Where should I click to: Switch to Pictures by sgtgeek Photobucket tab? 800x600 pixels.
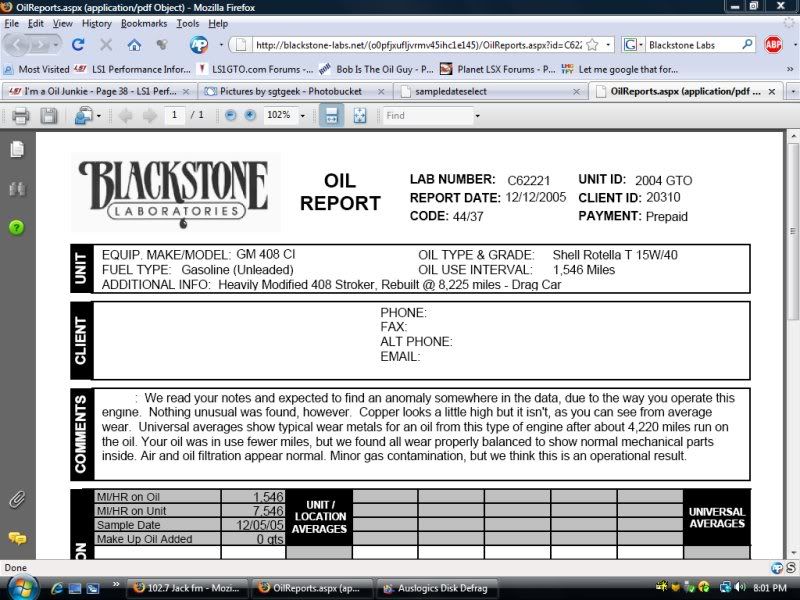(x=295, y=91)
